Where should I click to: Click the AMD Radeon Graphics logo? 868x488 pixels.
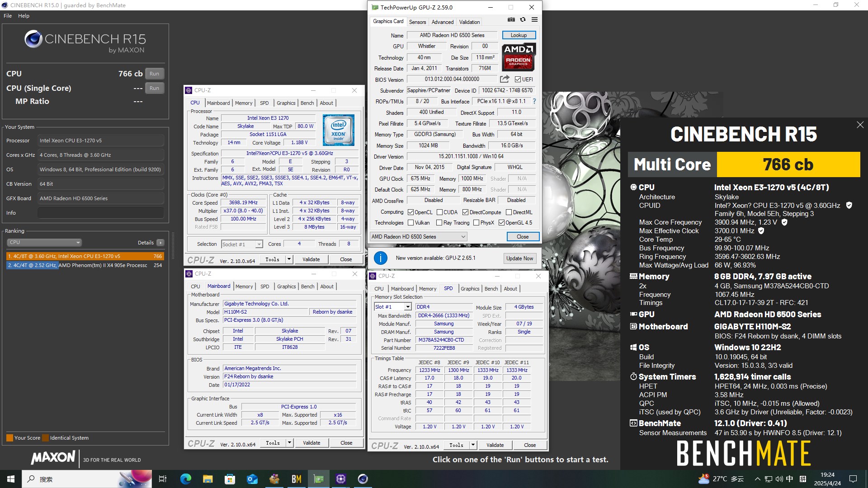click(519, 57)
